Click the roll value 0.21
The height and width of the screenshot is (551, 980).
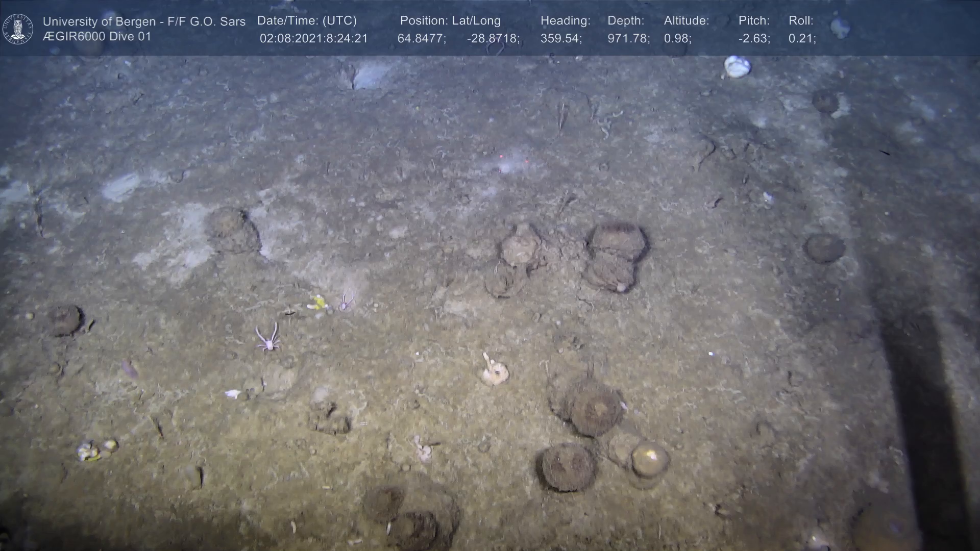point(802,39)
